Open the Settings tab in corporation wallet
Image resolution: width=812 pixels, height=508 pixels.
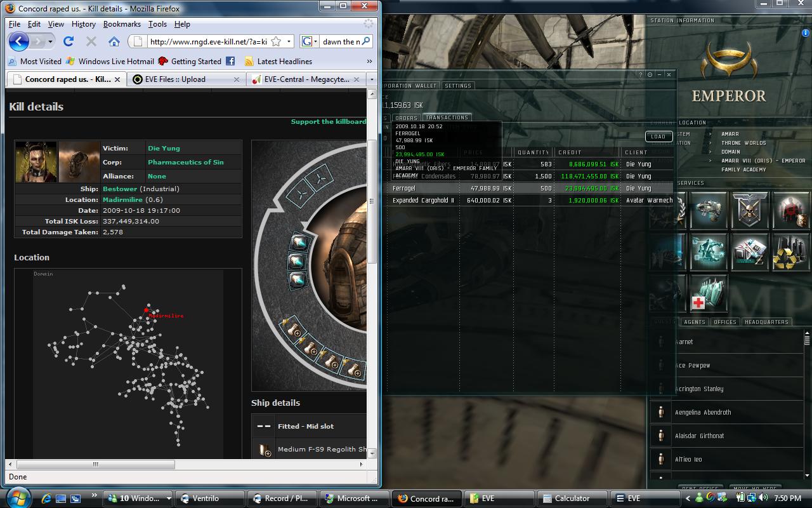(457, 86)
